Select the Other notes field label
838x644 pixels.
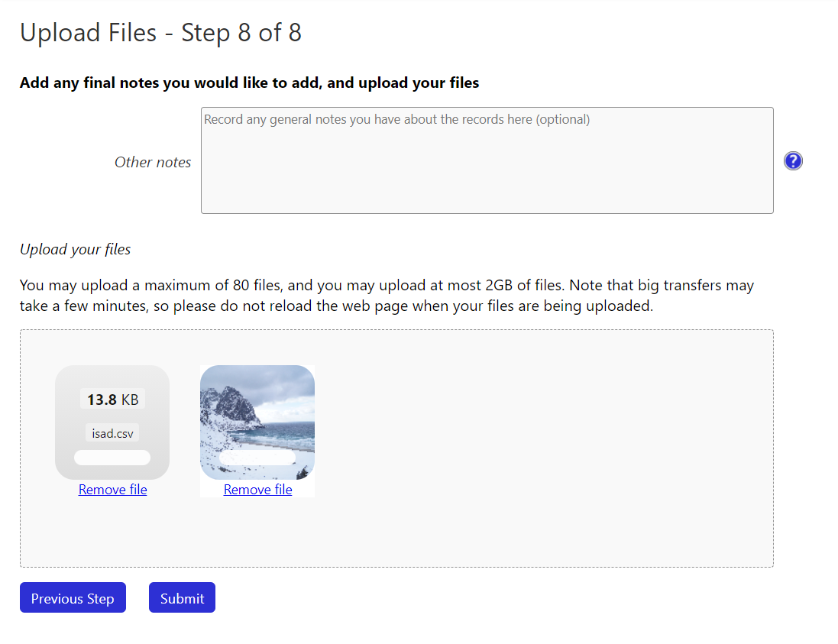[153, 162]
